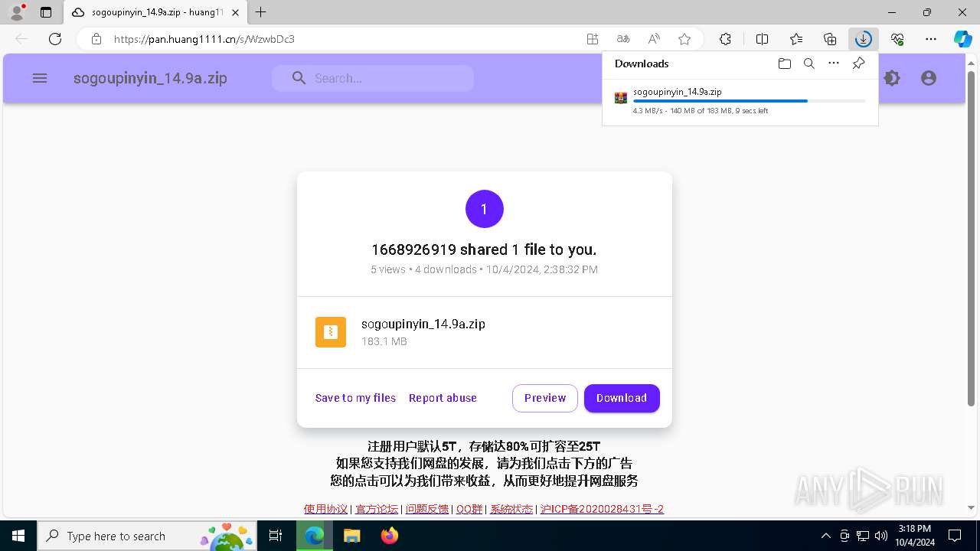This screenshot has height=551, width=980.
Task: Click the sogoupinyin_14.9a.zip download progress bar
Action: point(750,101)
